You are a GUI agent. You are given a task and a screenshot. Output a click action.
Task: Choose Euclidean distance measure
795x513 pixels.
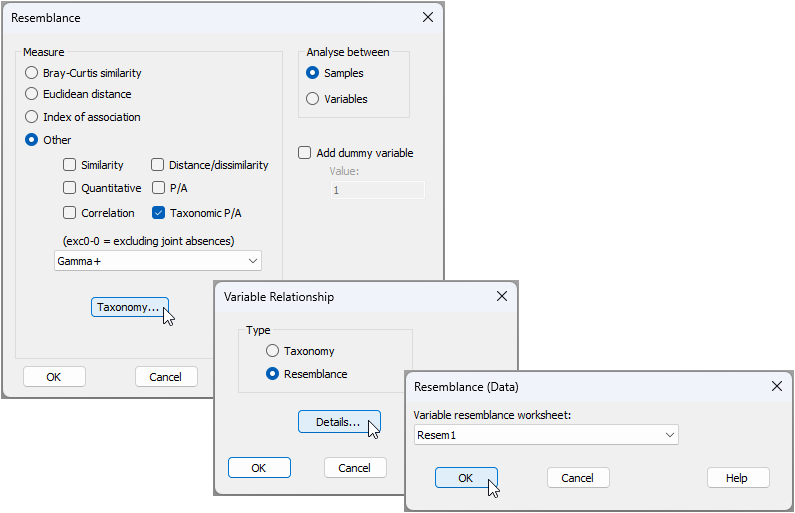pyautogui.click(x=32, y=94)
